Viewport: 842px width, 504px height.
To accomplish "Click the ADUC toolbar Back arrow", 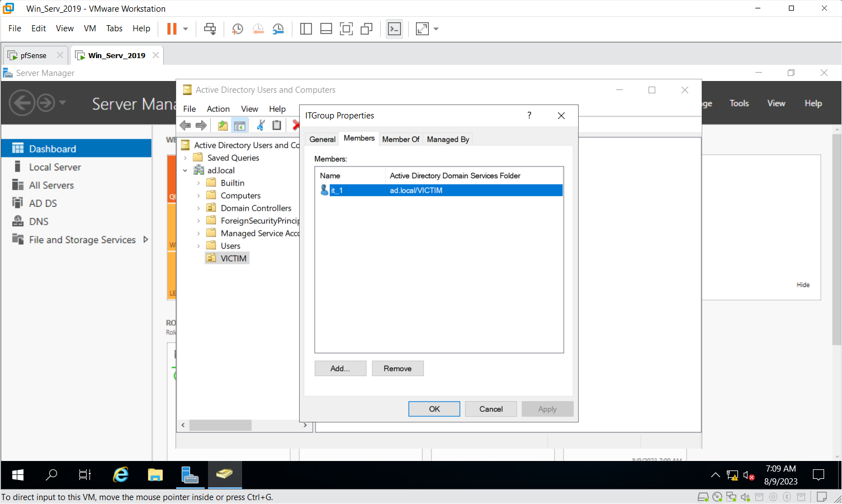I will pyautogui.click(x=186, y=125).
